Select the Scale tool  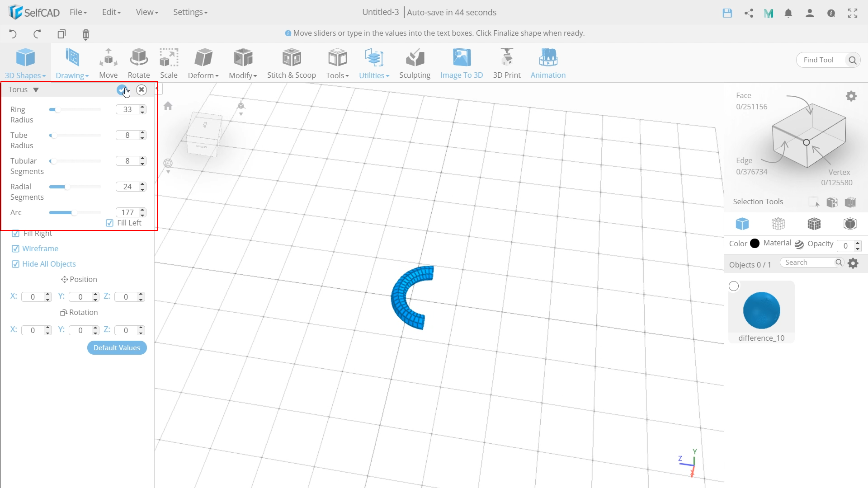169,63
